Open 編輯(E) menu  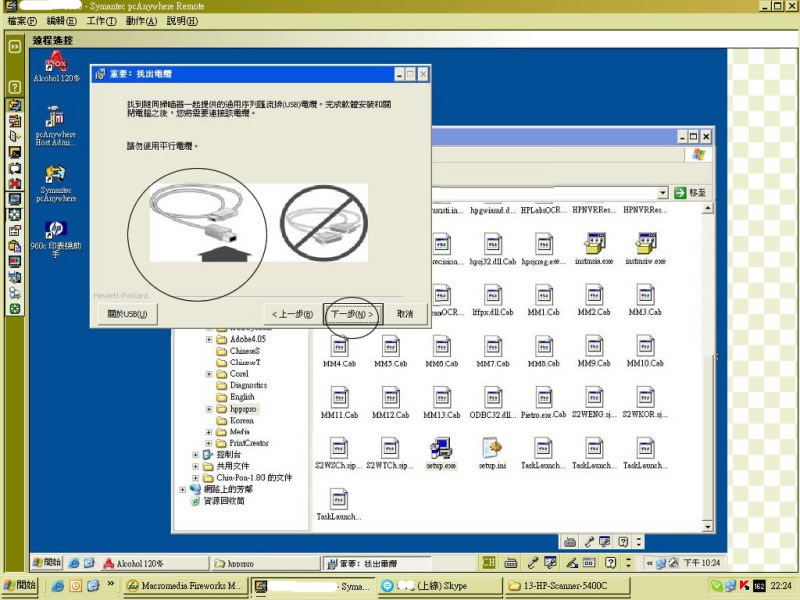coord(61,21)
